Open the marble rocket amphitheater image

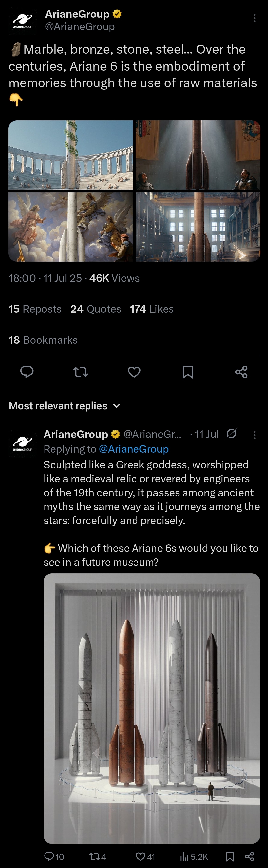pos(71,155)
